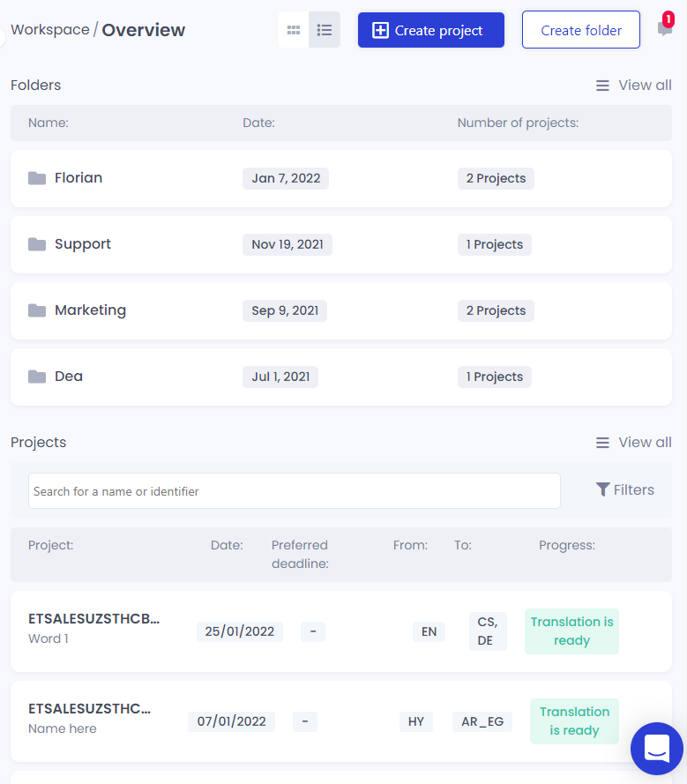Click the Create folder button

click(x=580, y=30)
